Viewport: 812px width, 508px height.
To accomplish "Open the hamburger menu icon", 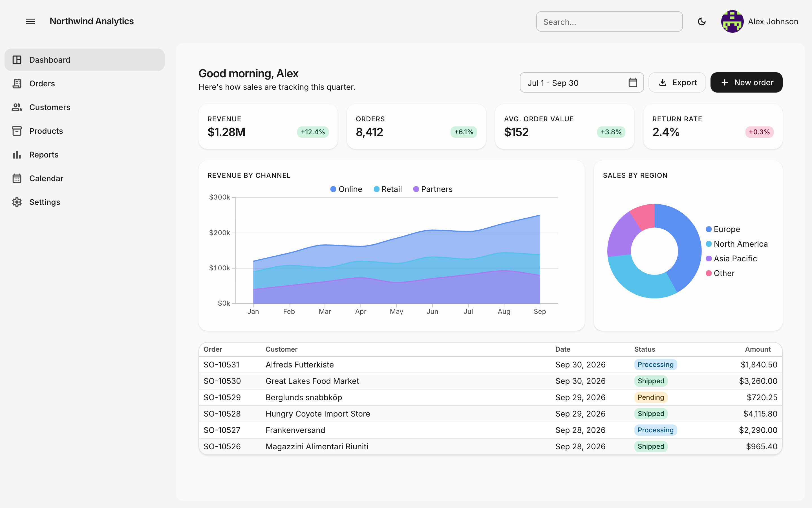I will click(x=30, y=21).
